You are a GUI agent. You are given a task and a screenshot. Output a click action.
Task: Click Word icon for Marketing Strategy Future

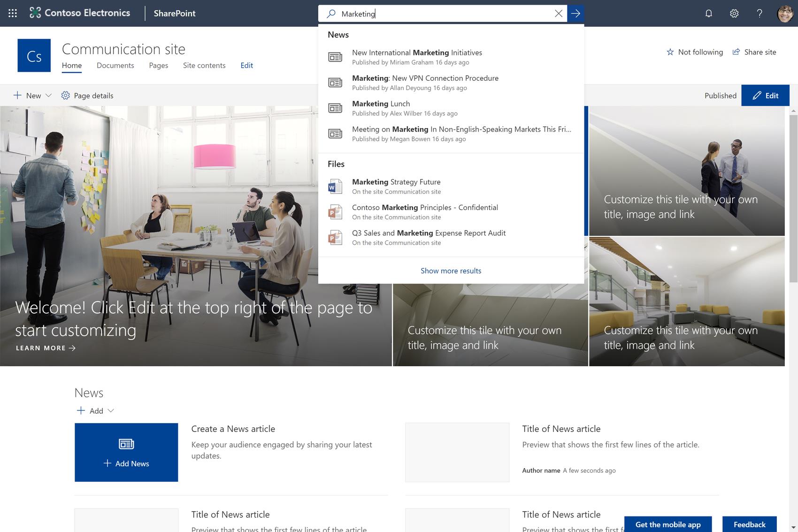coord(335,186)
